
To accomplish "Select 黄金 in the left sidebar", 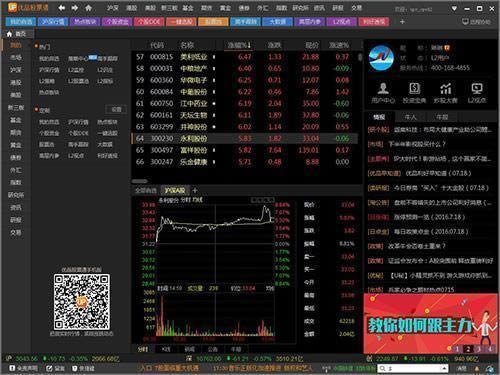I will [16, 145].
